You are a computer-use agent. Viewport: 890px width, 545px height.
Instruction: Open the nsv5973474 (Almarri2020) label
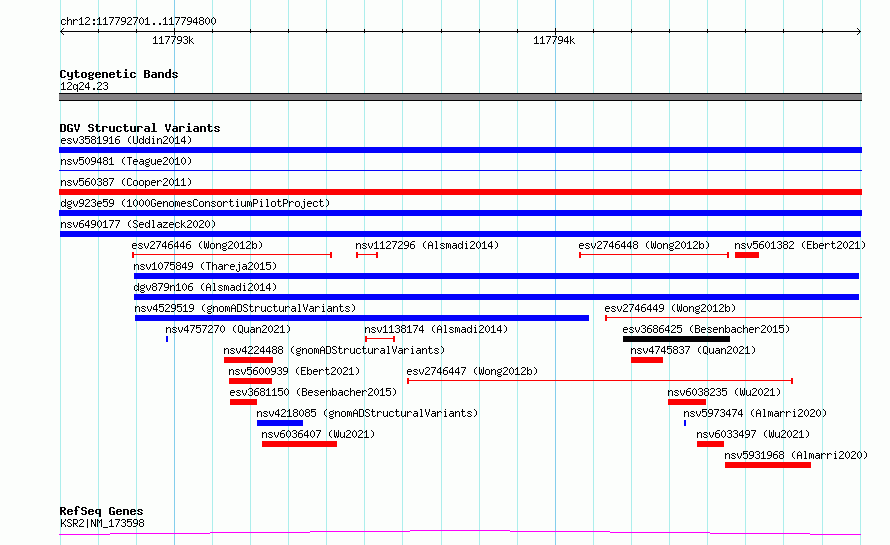click(755, 413)
